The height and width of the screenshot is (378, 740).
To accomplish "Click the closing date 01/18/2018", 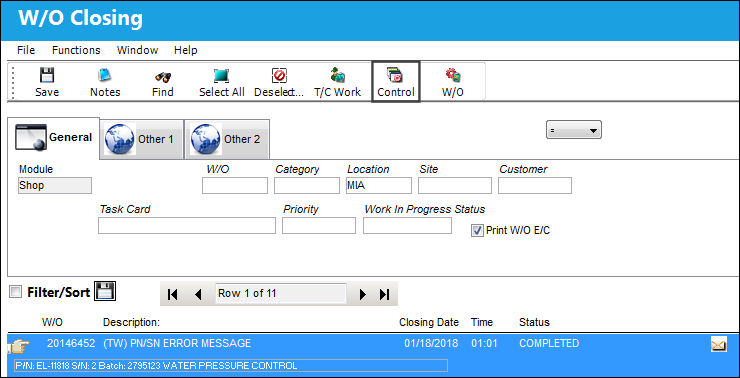I will click(431, 344).
